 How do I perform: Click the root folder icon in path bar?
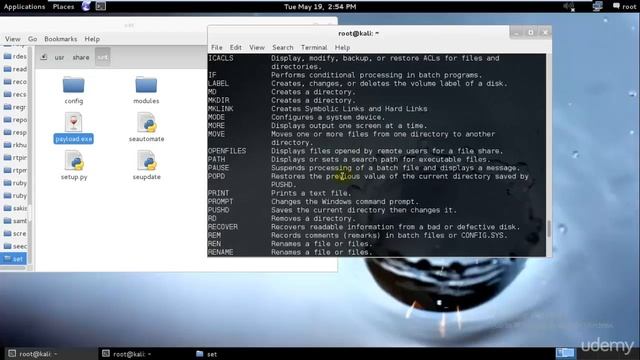click(x=44, y=57)
